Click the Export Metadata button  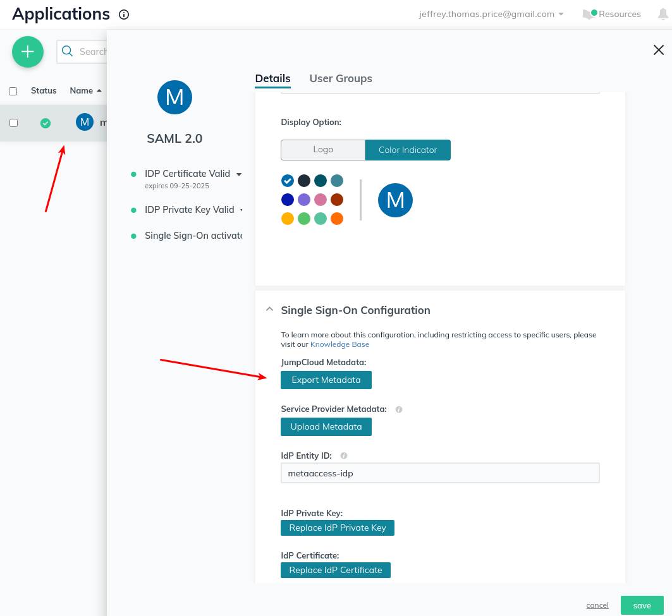(326, 380)
